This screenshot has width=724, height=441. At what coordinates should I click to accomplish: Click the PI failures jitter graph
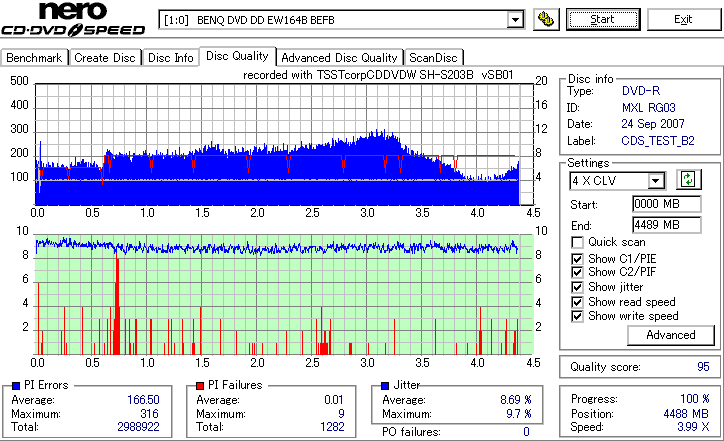point(284,295)
